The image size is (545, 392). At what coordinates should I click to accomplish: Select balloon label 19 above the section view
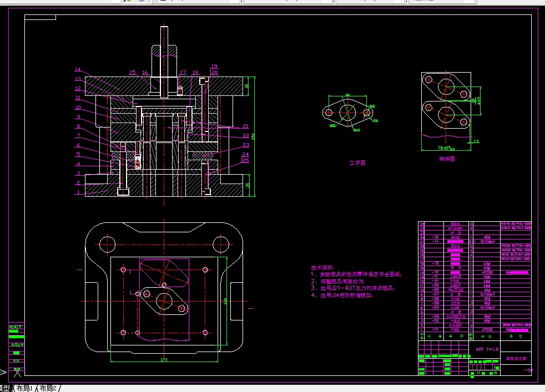coord(214,66)
